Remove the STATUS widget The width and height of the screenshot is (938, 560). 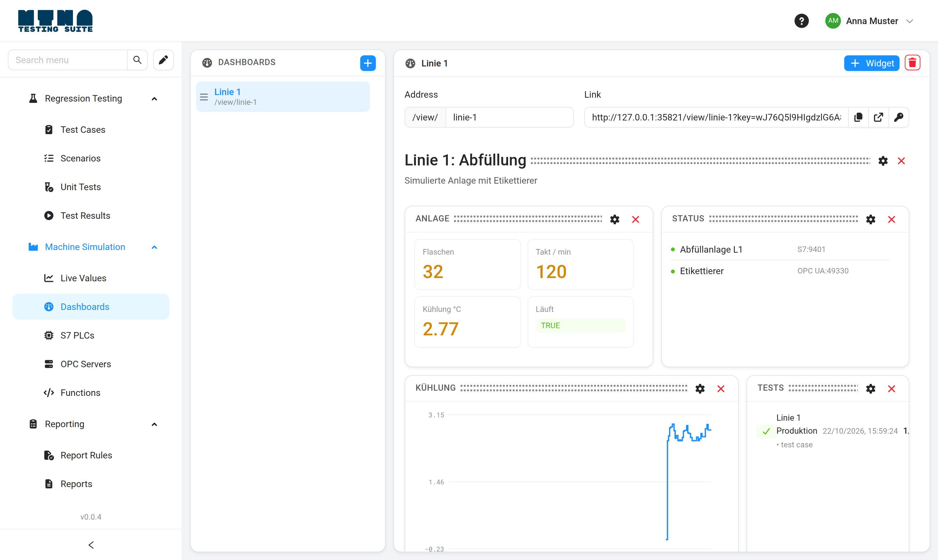[x=891, y=219]
